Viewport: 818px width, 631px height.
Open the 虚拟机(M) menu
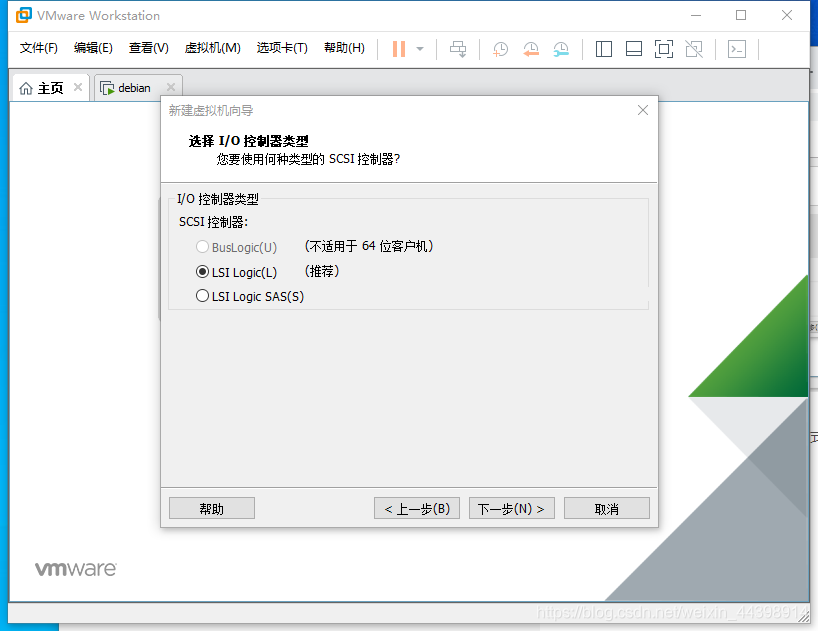coord(212,48)
